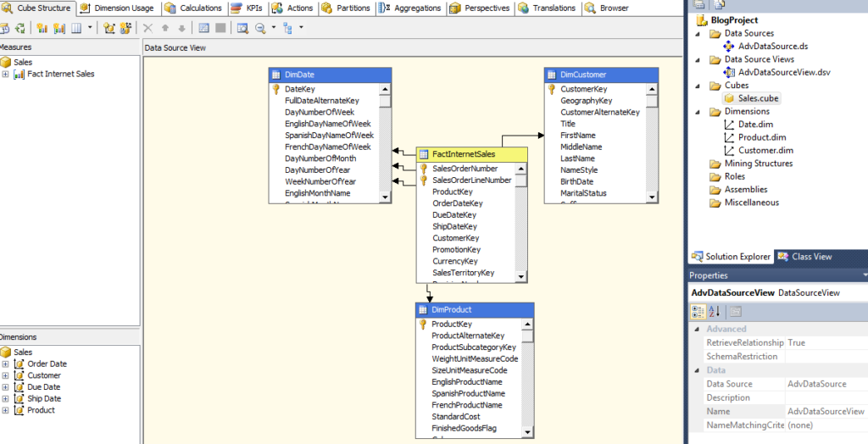This screenshot has width=868, height=444.
Task: Click the Categorized view icon in Properties
Action: click(x=698, y=311)
